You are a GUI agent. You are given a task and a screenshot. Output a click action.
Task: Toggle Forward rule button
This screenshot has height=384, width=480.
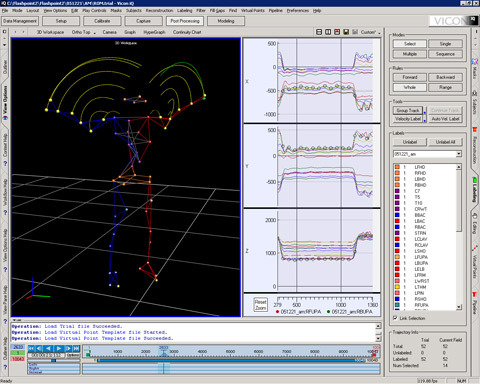point(410,77)
